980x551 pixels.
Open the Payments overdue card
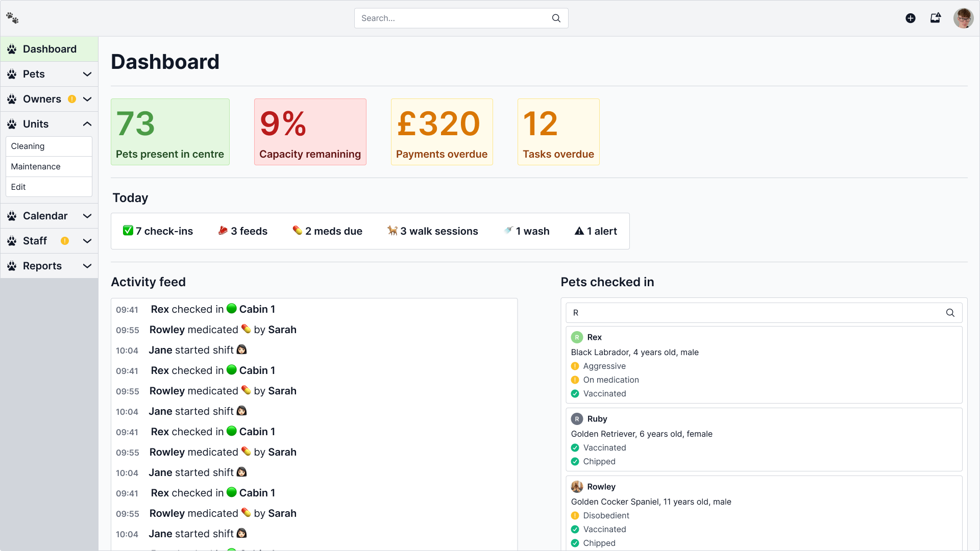pyautogui.click(x=442, y=132)
